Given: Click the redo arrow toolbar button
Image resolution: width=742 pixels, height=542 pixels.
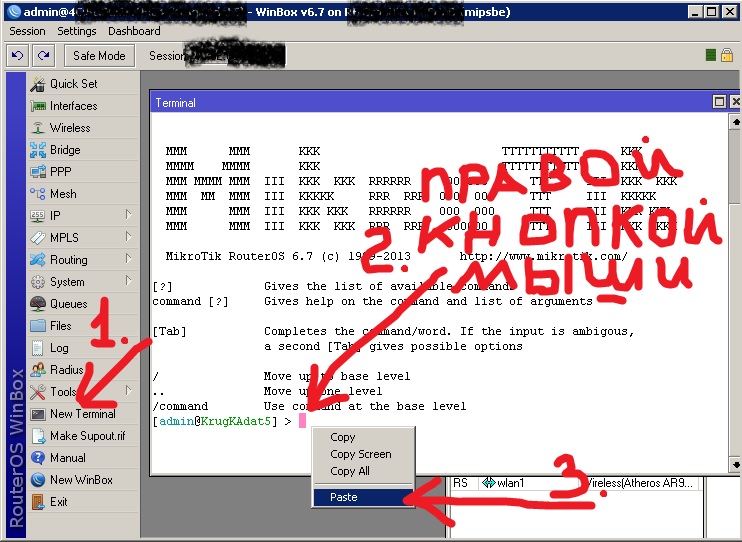Looking at the screenshot, I should 43,56.
